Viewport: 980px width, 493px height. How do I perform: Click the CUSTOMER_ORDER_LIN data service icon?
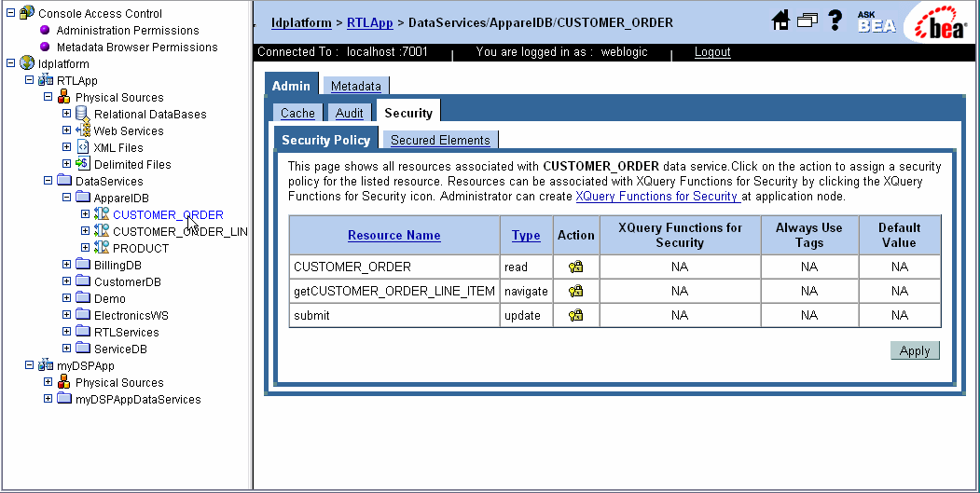click(102, 231)
